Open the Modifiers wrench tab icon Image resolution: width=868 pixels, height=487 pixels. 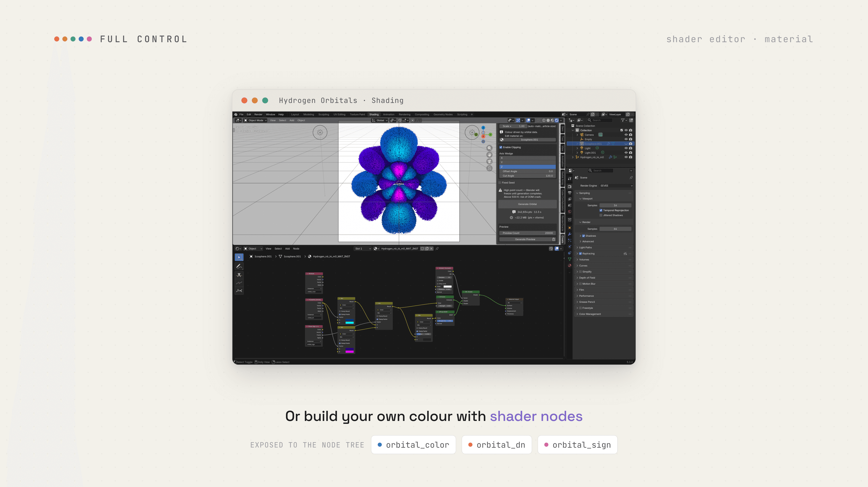[570, 234]
